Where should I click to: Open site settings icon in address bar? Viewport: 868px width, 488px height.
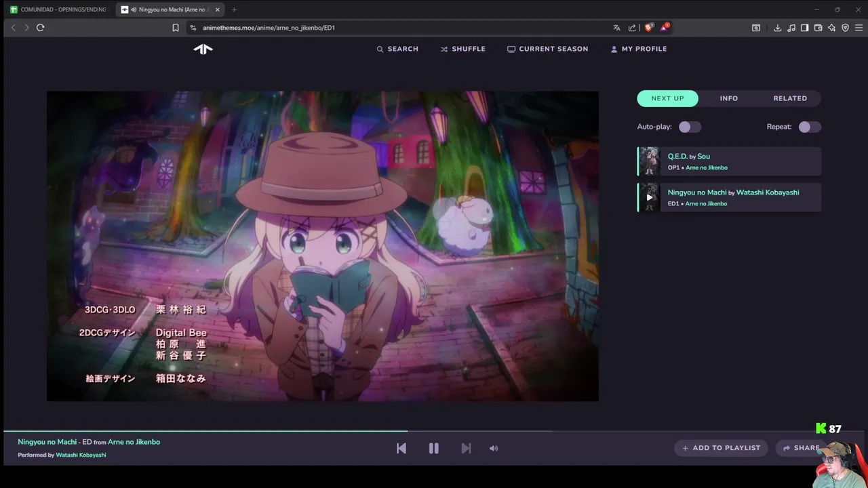pyautogui.click(x=193, y=28)
